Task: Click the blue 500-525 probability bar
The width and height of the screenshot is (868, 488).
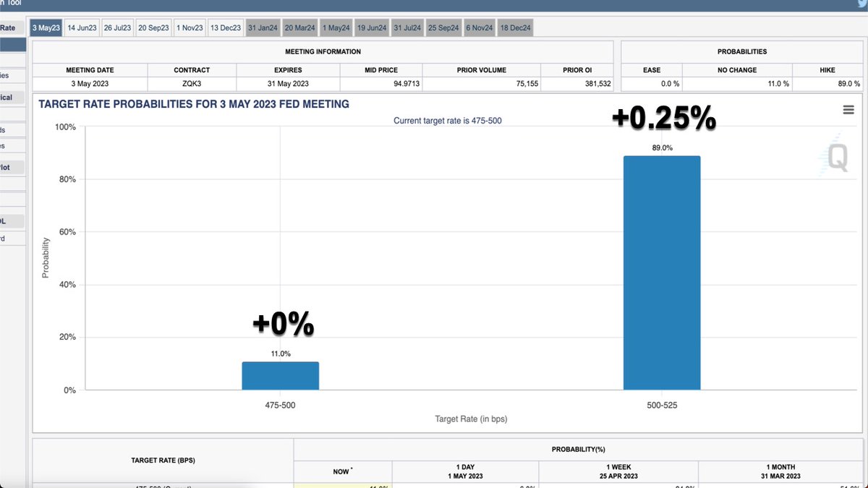Action: coord(662,273)
